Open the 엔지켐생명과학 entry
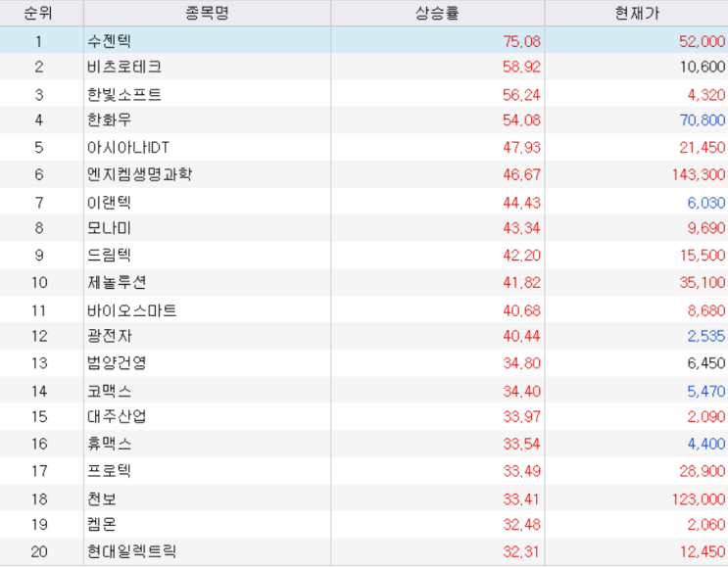Viewport: 728px width, 567px height. point(140,174)
